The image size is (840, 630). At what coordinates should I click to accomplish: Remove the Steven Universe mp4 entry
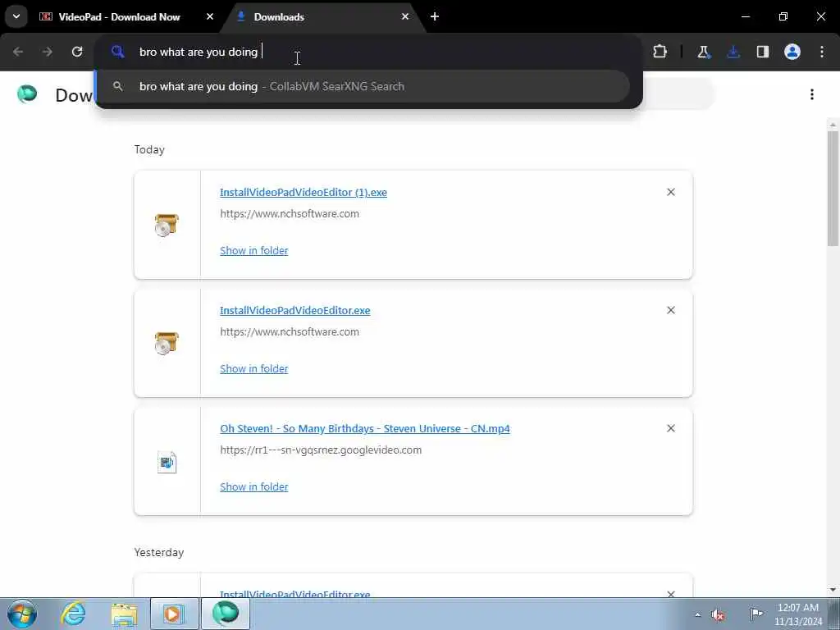point(671,428)
